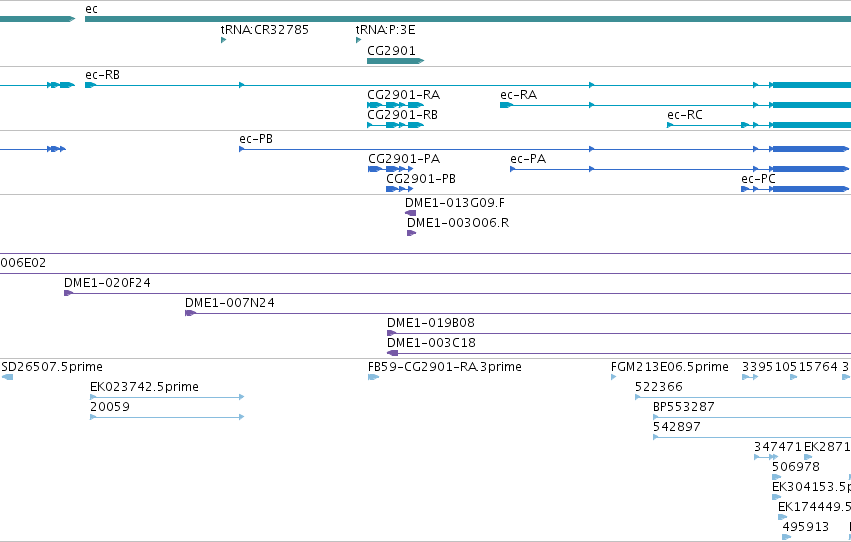Click the 506978 EST label

click(796, 467)
